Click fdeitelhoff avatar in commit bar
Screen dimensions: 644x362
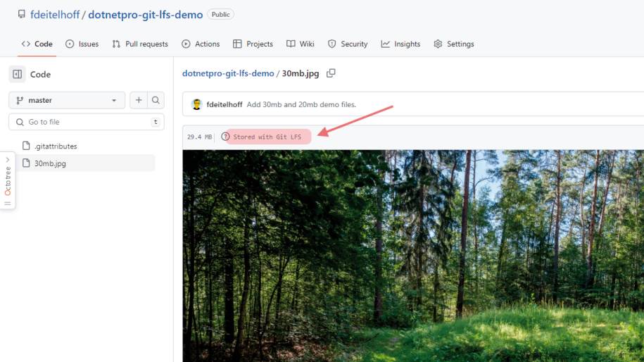coord(197,104)
